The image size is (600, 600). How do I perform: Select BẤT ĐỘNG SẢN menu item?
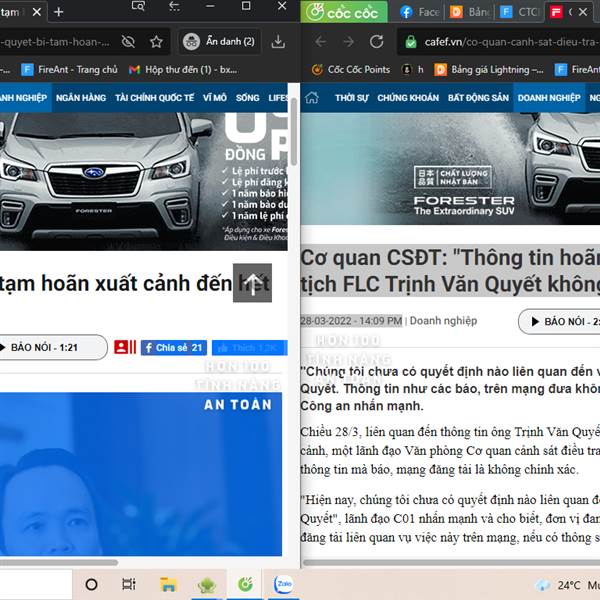[478, 98]
